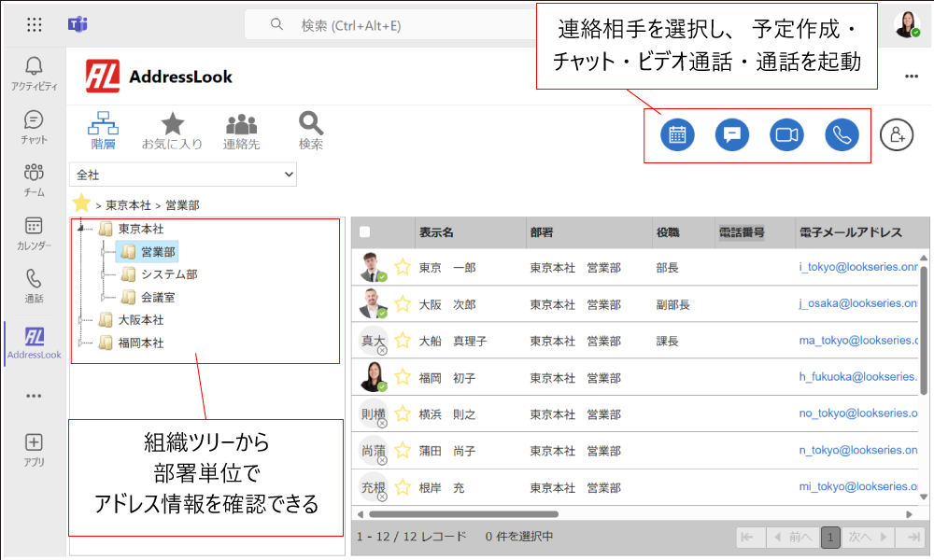
Task: Expand the システム部 tree node arrow
Action: pyautogui.click(x=104, y=274)
